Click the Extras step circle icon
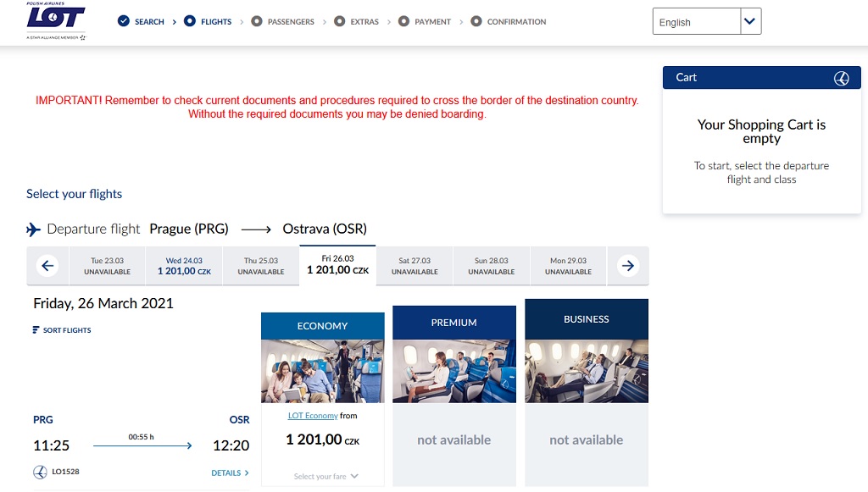 pos(340,21)
